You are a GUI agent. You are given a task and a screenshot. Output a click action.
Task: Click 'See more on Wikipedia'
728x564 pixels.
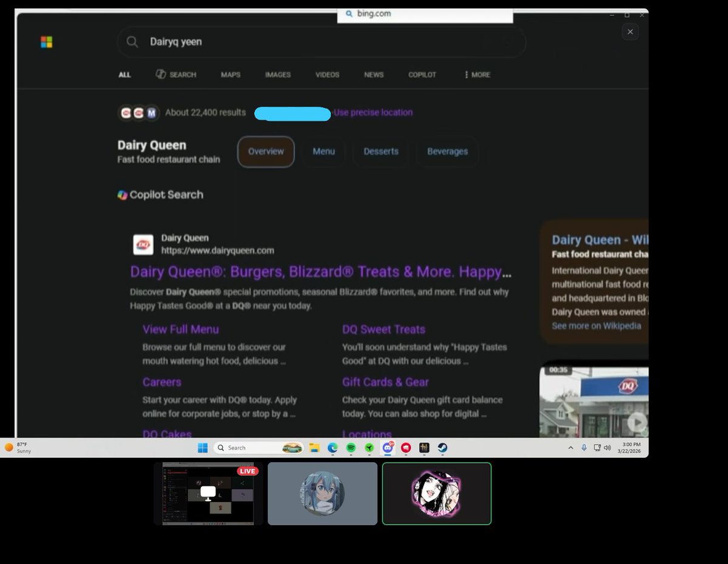point(596,326)
